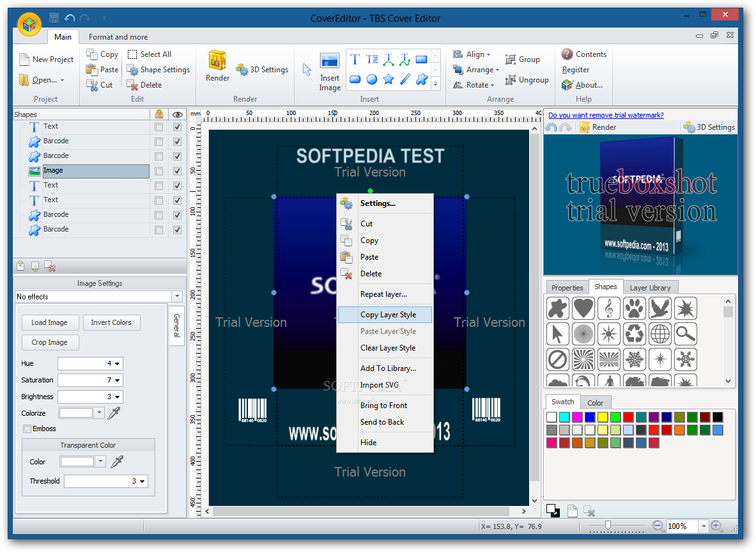This screenshot has height=552, width=756.
Task: Move selected layer down arrow icon
Action: tap(35, 266)
